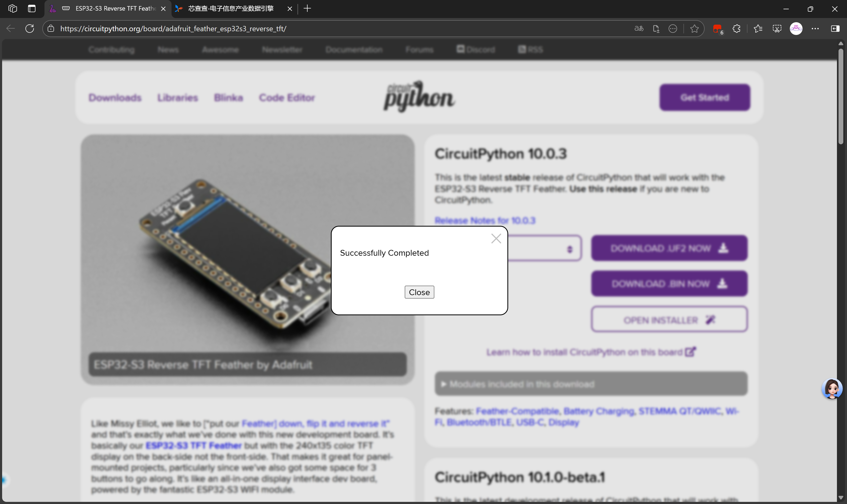The width and height of the screenshot is (847, 504).
Task: Open a new browser tab
Action: (307, 8)
